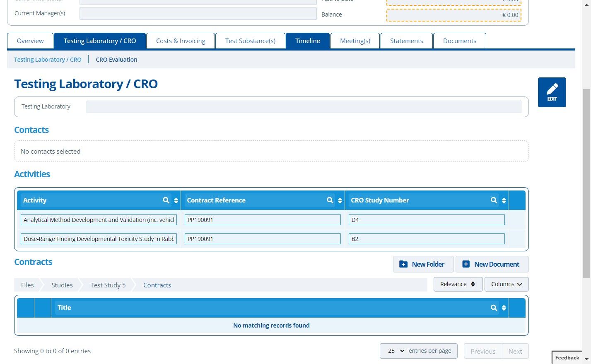Open Contract Reference column search icon
The width and height of the screenshot is (591, 364).
[x=330, y=200]
